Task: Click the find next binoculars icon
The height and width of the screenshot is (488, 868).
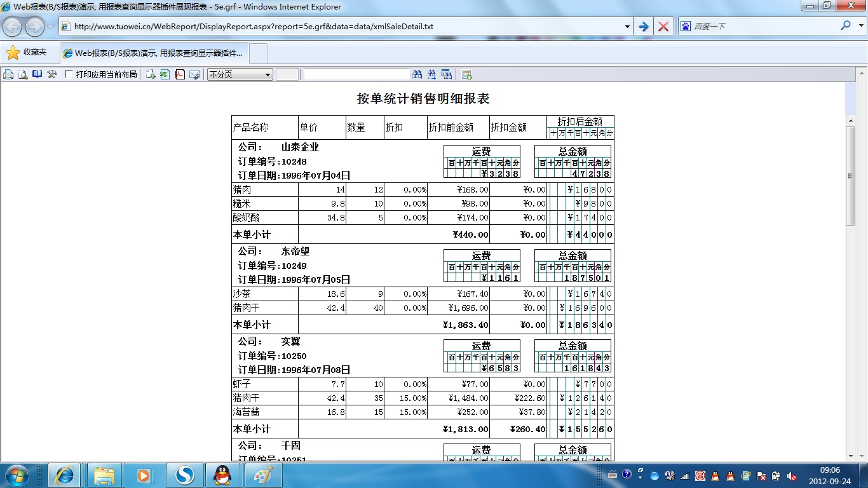Action: [x=431, y=74]
